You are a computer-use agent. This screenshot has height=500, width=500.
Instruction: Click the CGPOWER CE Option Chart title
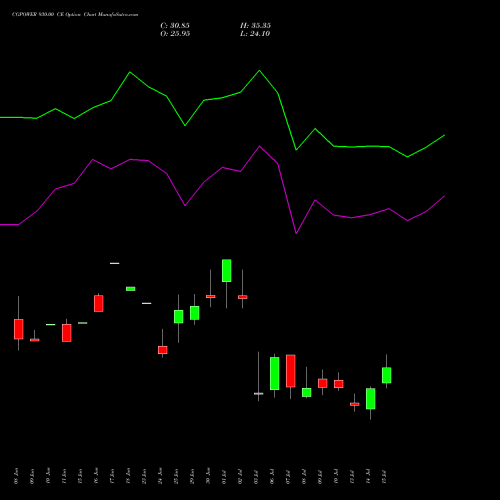pos(75,15)
